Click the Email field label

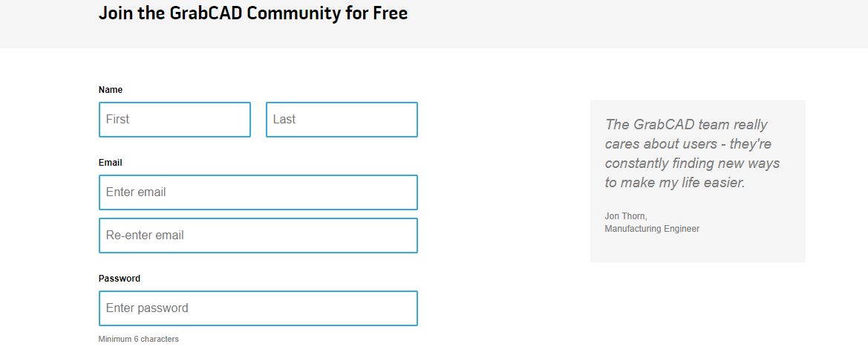pos(111,163)
